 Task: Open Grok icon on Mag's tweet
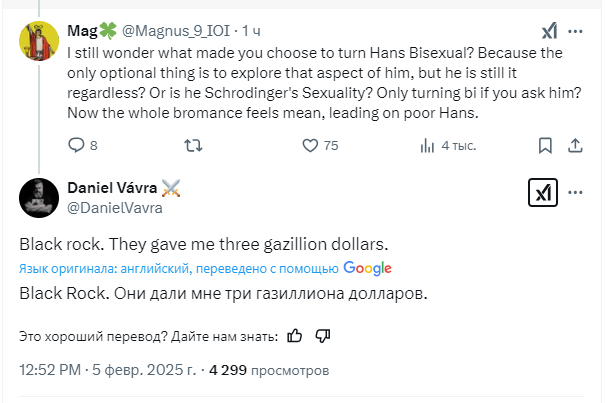coord(549,30)
